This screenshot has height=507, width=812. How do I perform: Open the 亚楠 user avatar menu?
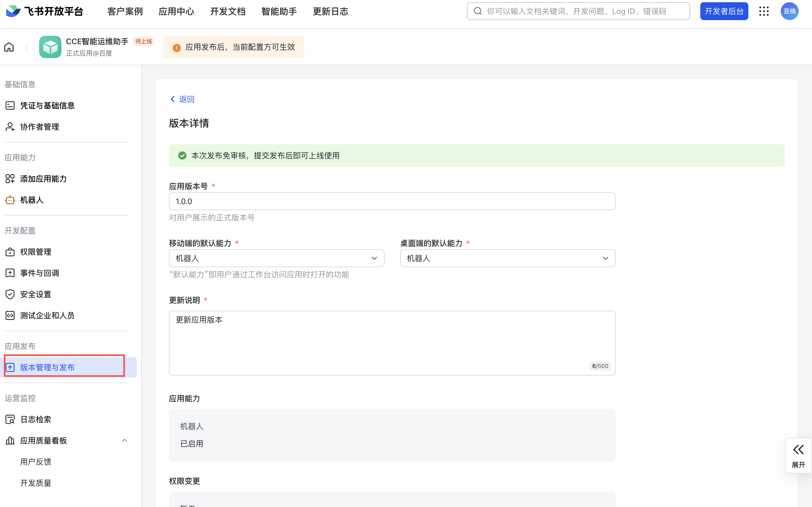pyautogui.click(x=789, y=11)
